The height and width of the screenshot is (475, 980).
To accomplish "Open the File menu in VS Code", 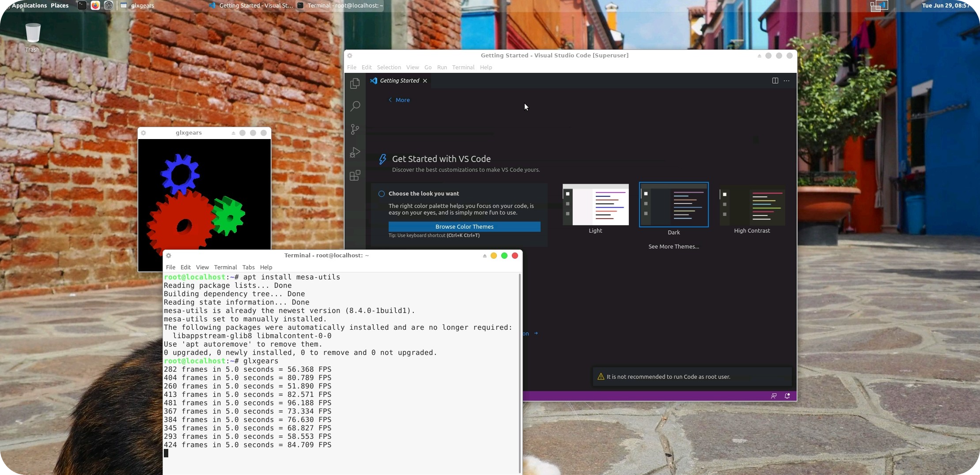I will click(352, 68).
